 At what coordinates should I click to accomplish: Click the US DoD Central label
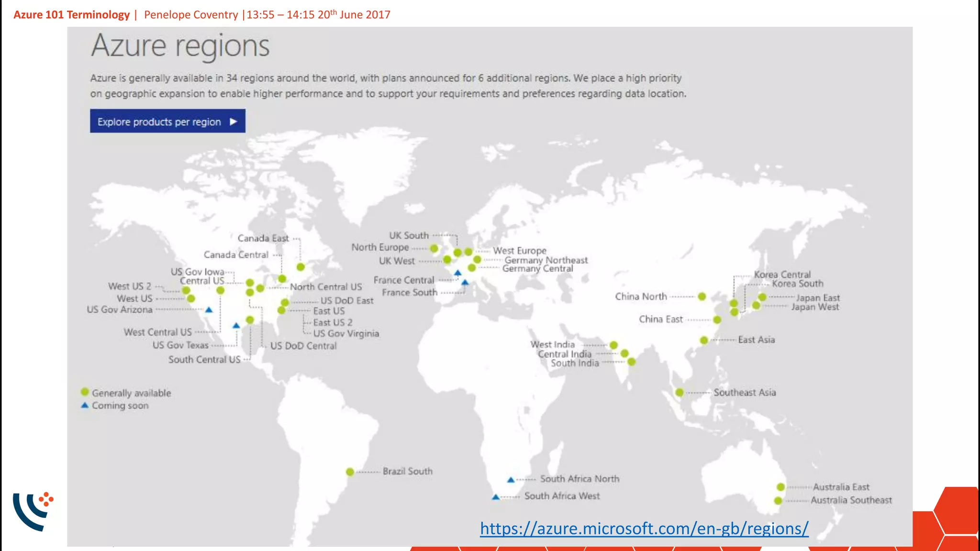point(303,346)
